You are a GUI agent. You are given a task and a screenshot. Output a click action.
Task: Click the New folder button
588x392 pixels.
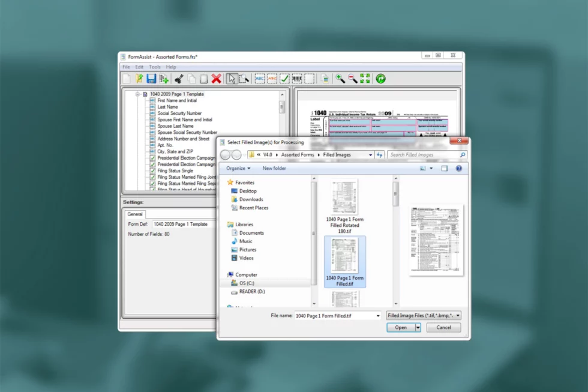point(274,169)
